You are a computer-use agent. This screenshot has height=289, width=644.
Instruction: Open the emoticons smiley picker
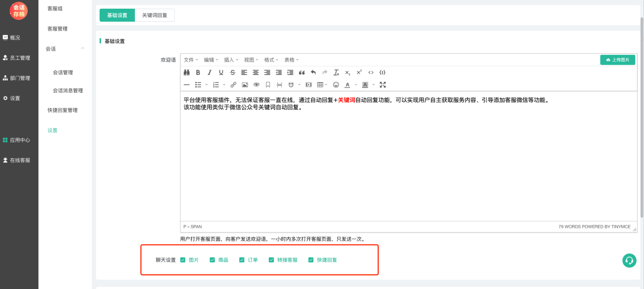coord(336,85)
